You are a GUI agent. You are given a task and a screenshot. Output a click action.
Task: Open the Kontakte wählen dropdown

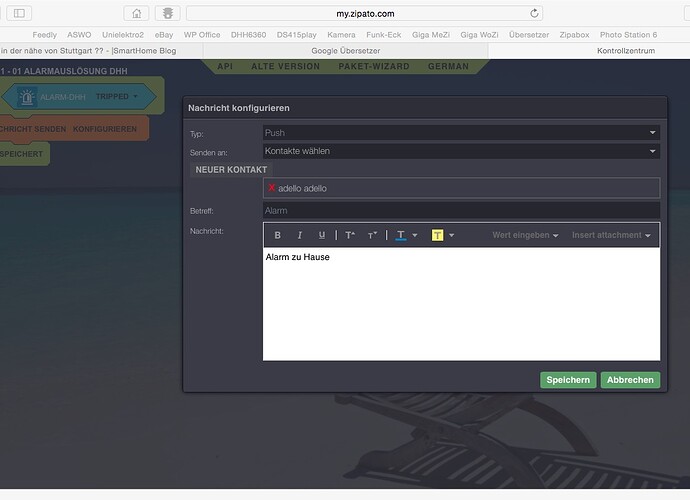click(x=460, y=151)
